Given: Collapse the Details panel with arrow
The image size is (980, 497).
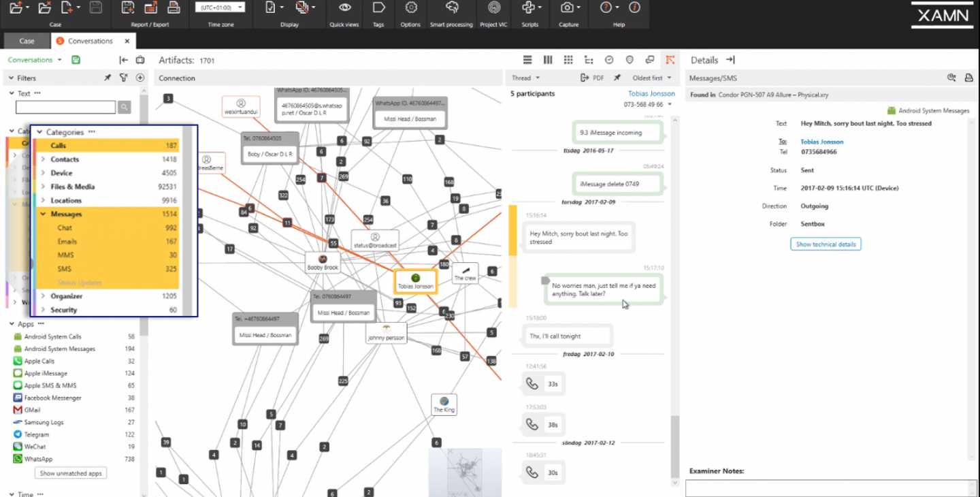Looking at the screenshot, I should coord(730,60).
